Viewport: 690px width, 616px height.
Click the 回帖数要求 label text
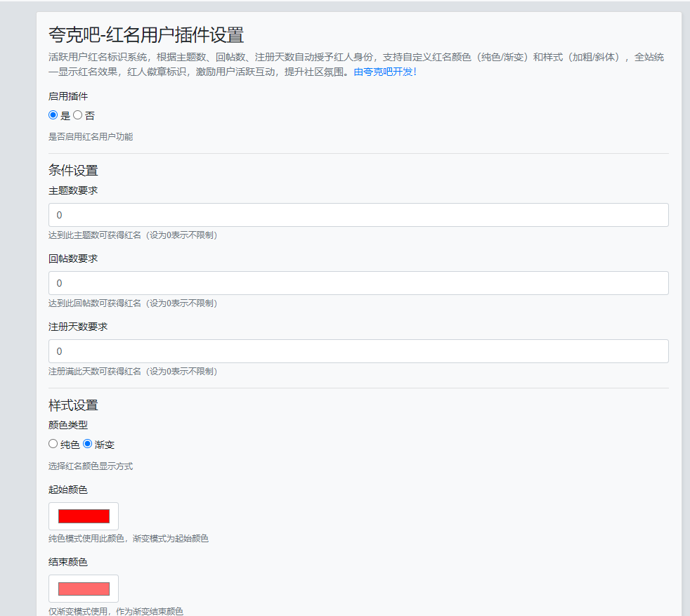pyautogui.click(x=73, y=258)
